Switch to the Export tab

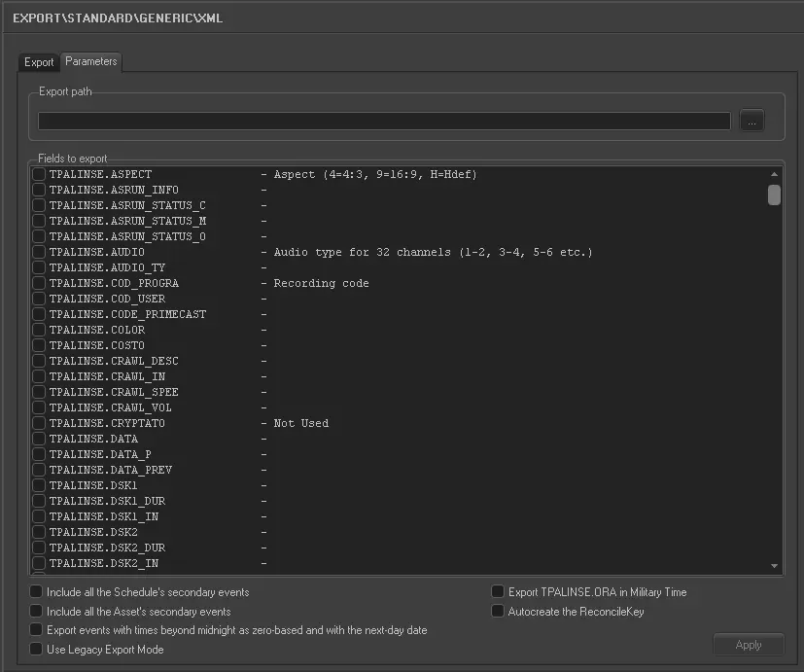point(39,62)
